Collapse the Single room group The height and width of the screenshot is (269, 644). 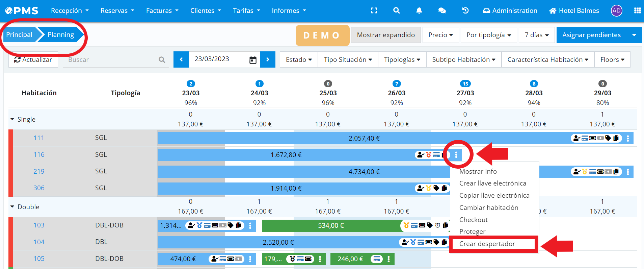point(12,119)
